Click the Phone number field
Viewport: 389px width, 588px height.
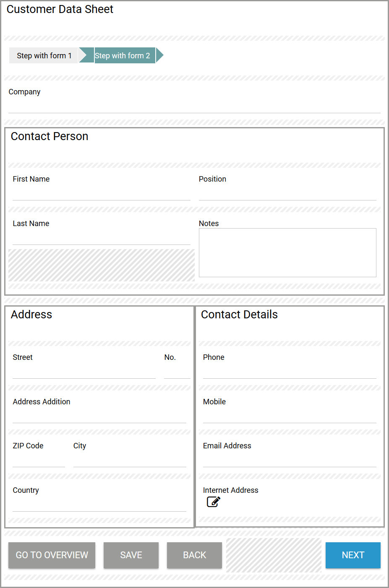click(x=289, y=372)
